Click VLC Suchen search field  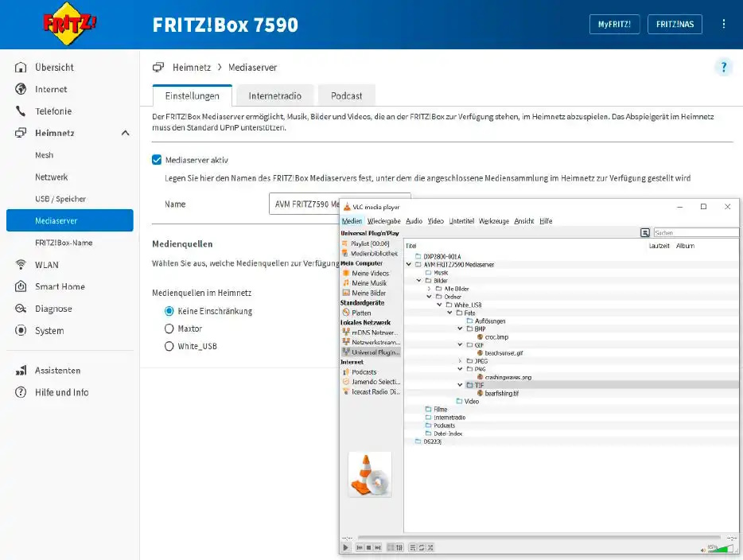[695, 232]
